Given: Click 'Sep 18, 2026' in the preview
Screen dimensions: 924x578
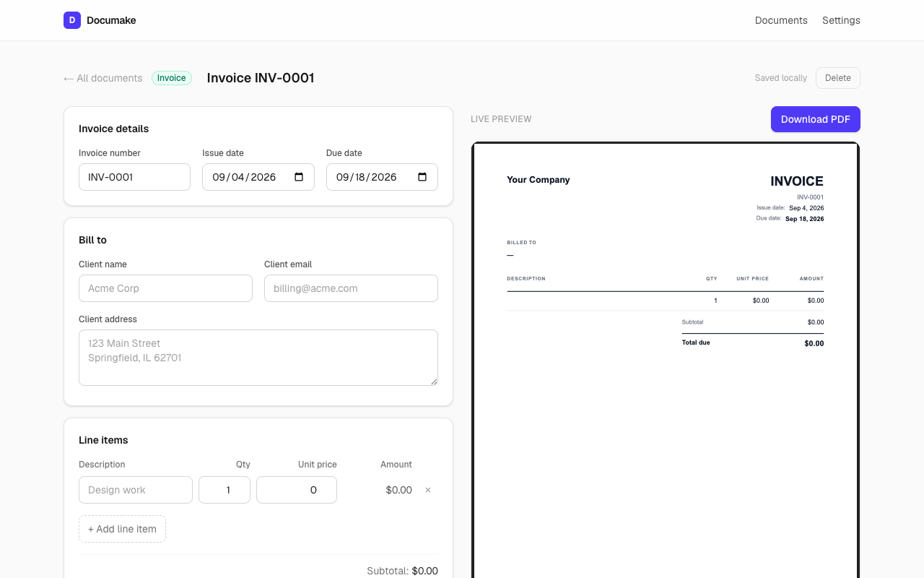Looking at the screenshot, I should (805, 219).
